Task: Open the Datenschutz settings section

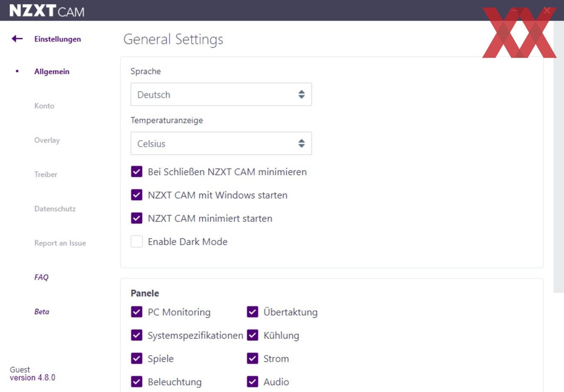Action: coord(55,209)
